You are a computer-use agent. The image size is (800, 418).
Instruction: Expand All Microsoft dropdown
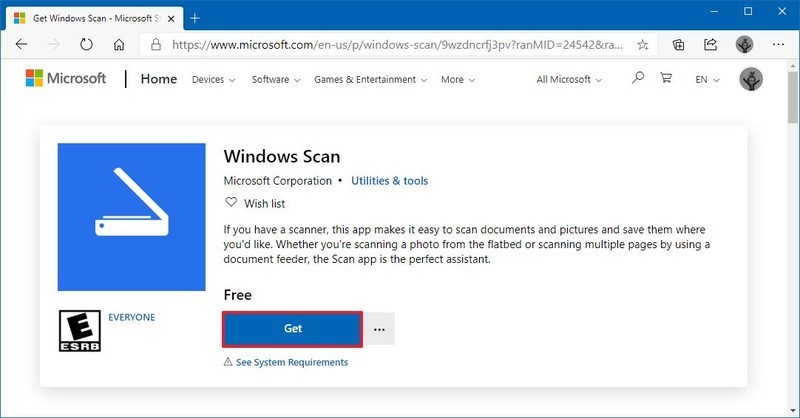(x=569, y=80)
